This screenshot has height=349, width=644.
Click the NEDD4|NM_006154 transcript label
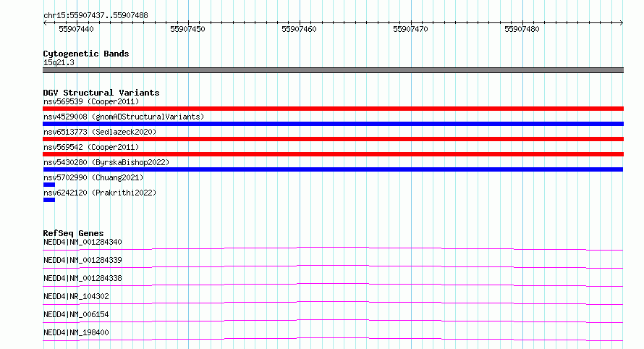coord(76,314)
